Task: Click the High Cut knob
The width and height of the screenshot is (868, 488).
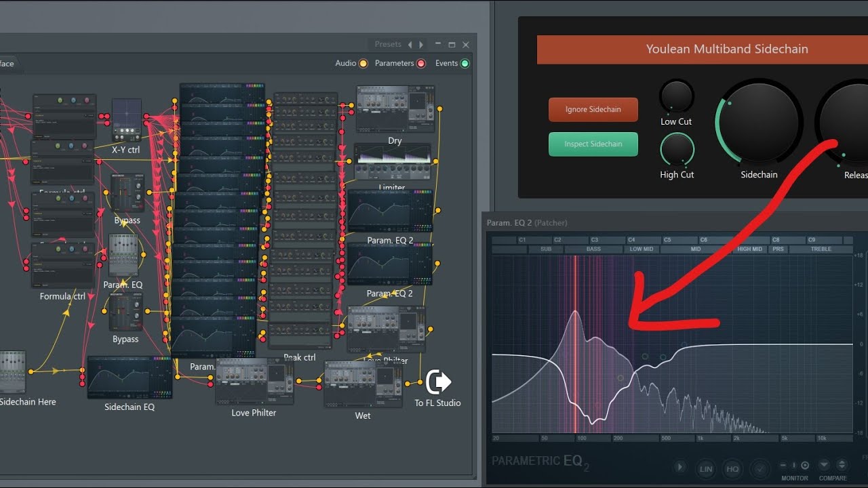Action: (677, 149)
